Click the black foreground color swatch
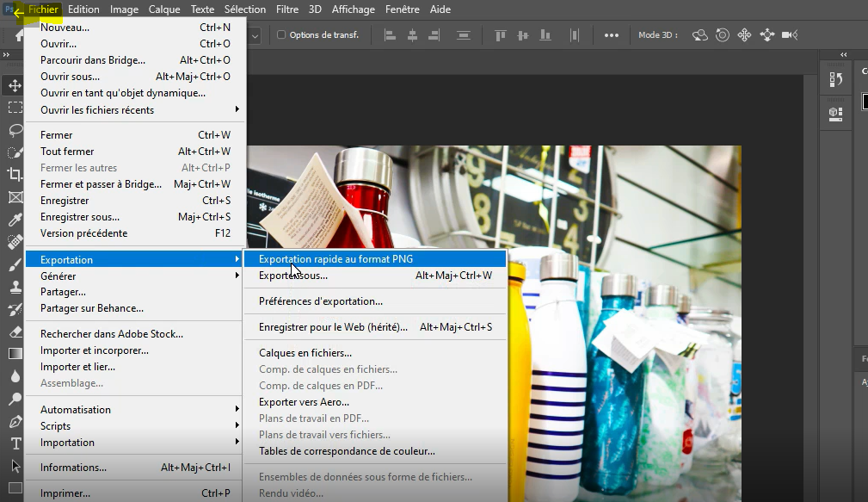The image size is (868, 502). (x=865, y=102)
